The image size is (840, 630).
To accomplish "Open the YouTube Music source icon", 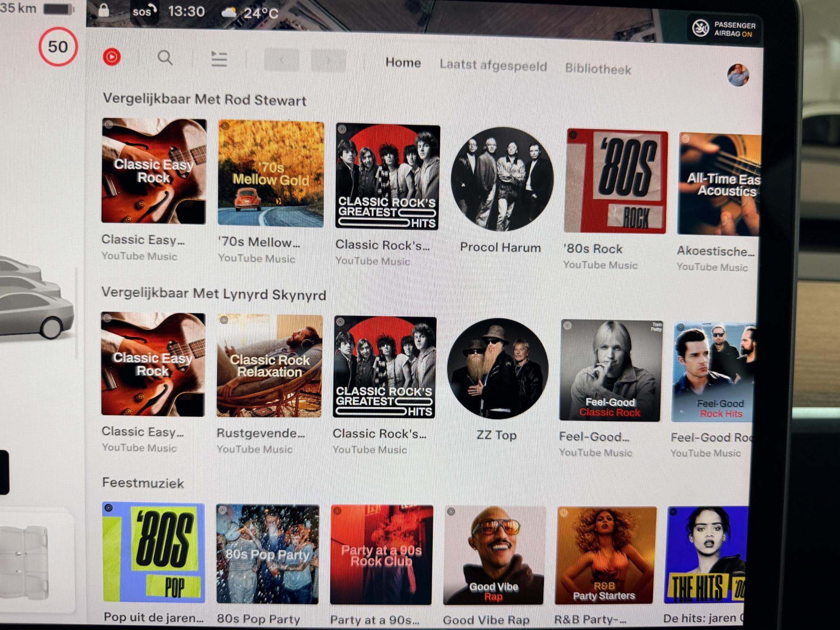I will click(x=112, y=57).
